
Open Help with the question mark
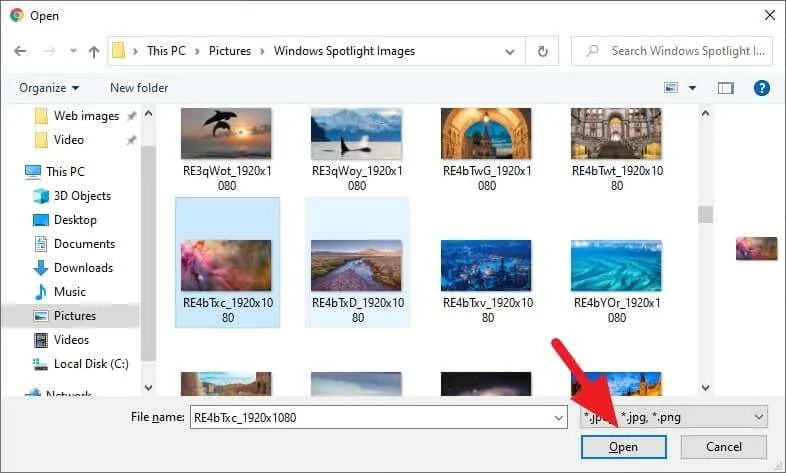(x=761, y=88)
